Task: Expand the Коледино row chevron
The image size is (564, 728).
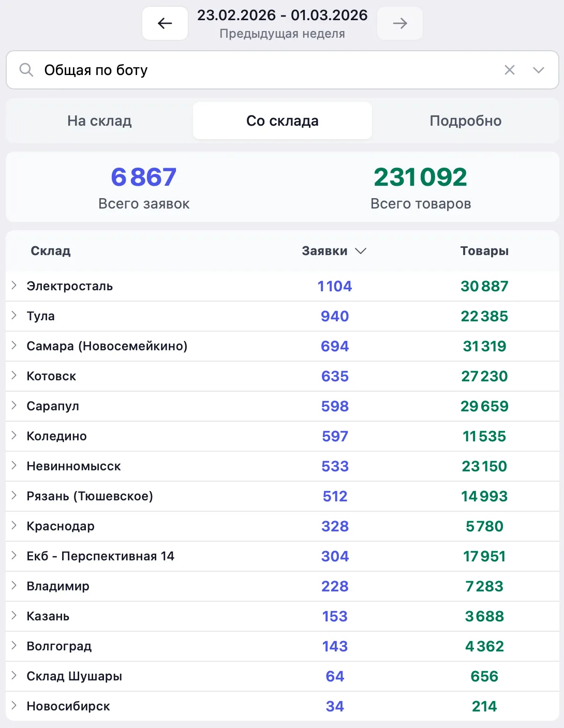Action: click(x=14, y=436)
